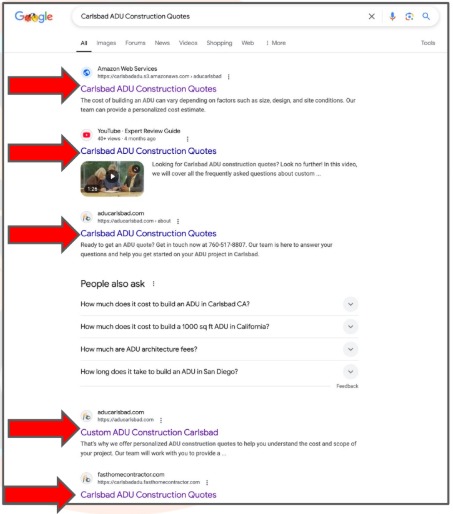The height and width of the screenshot is (514, 453).
Task: Click the magnifying glass search icon
Action: tap(426, 16)
